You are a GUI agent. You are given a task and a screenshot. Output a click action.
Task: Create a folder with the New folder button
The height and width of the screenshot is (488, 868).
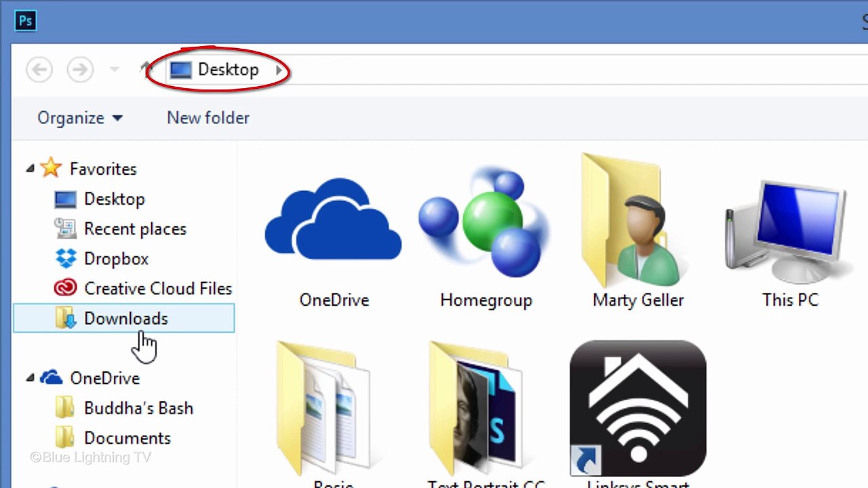(x=208, y=118)
